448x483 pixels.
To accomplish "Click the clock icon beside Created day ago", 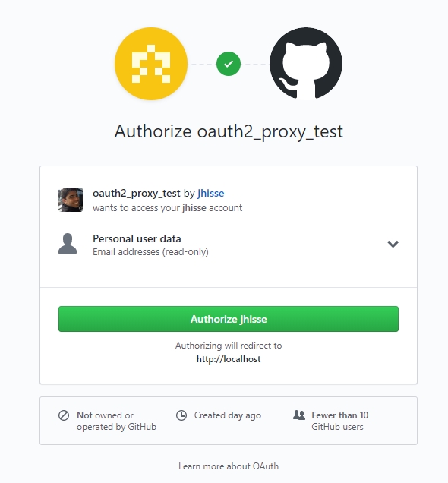I will point(181,415).
